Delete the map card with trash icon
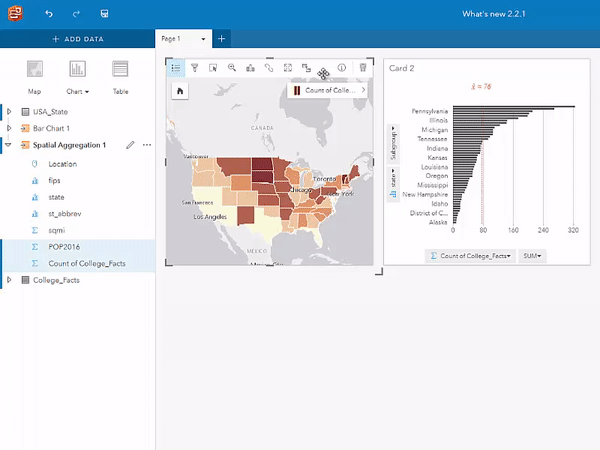Viewport: 600px width, 450px height. pos(363,68)
